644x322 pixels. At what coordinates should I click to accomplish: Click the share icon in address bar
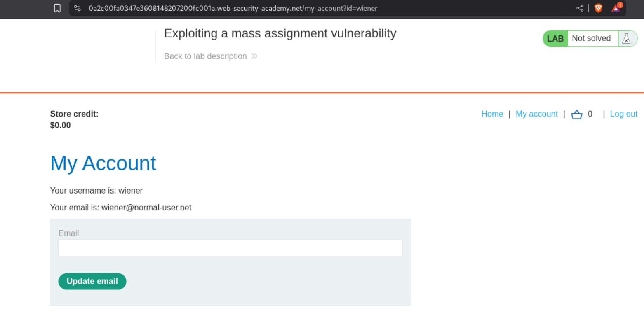point(580,8)
